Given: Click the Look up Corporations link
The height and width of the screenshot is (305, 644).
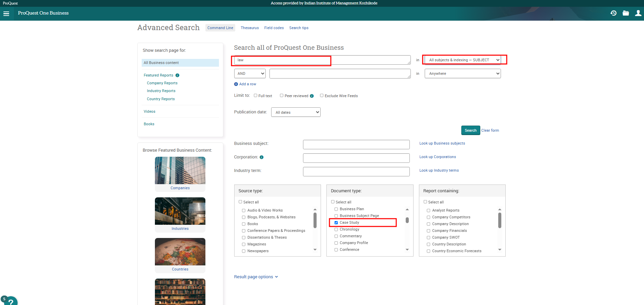Looking at the screenshot, I should [x=437, y=157].
